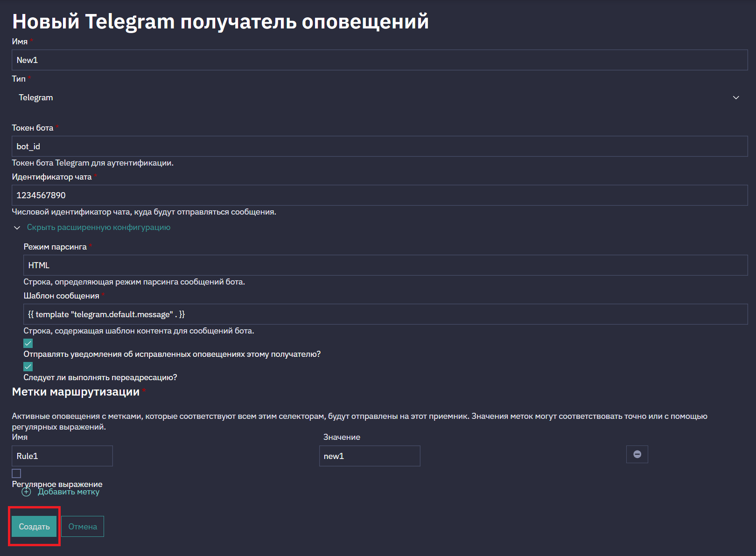Click the Значение field containing new1

click(x=370, y=456)
